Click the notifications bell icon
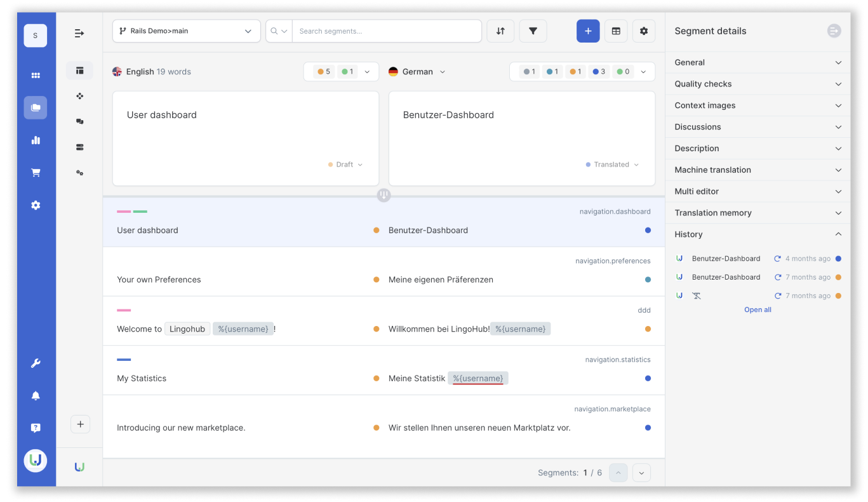Viewport: 868px width, 502px height. coord(36,395)
